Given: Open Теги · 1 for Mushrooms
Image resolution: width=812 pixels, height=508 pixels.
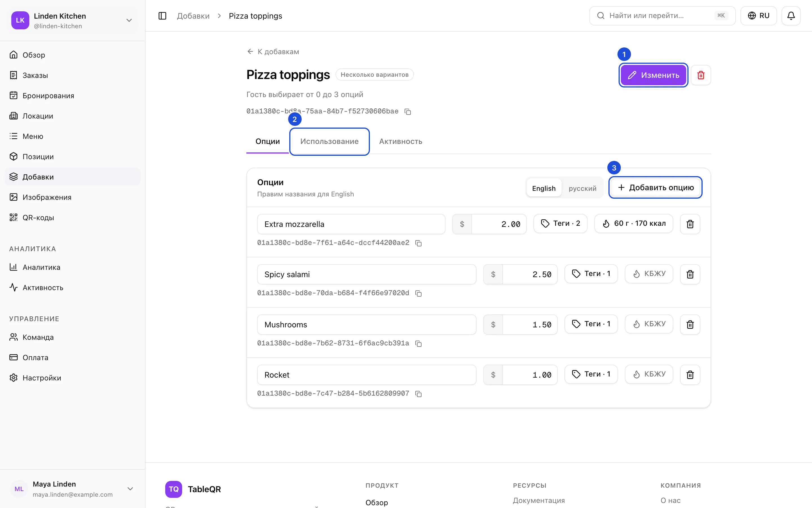Looking at the screenshot, I should point(591,324).
